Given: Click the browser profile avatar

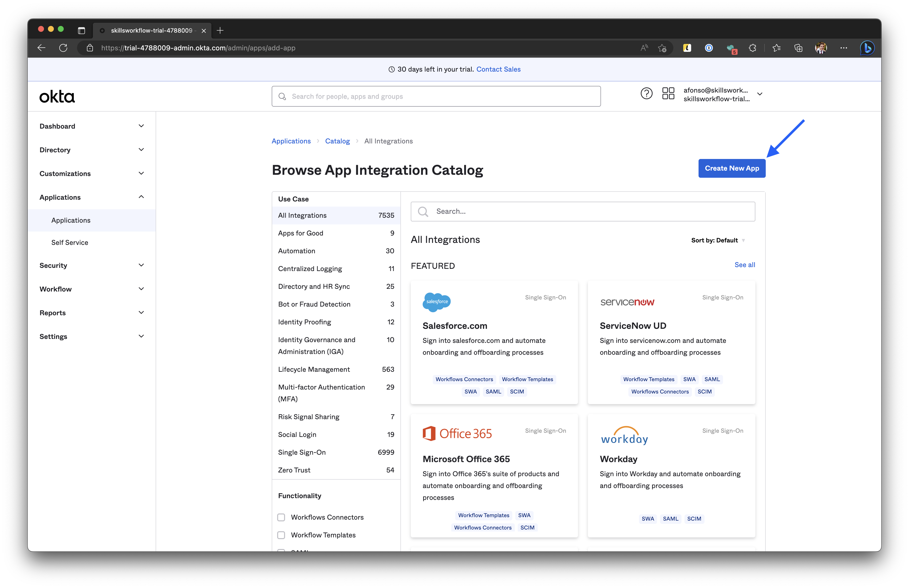Looking at the screenshot, I should tap(821, 48).
